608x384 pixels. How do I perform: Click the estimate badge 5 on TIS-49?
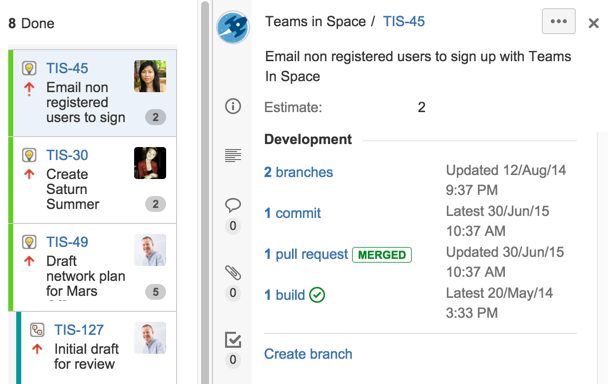point(155,292)
